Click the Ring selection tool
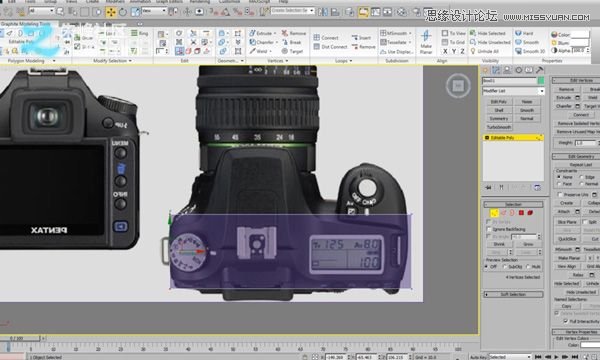The width and height of the screenshot is (600, 360). tap(139, 33)
